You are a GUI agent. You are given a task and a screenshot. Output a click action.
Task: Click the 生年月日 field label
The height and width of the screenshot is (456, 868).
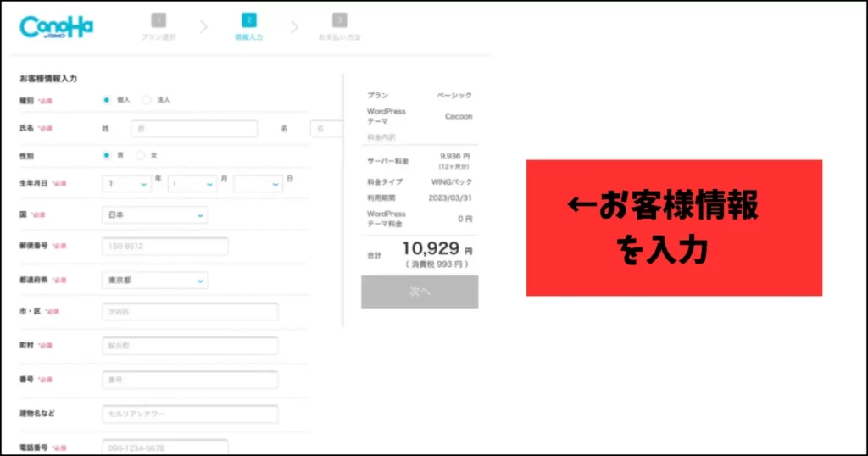click(x=33, y=183)
